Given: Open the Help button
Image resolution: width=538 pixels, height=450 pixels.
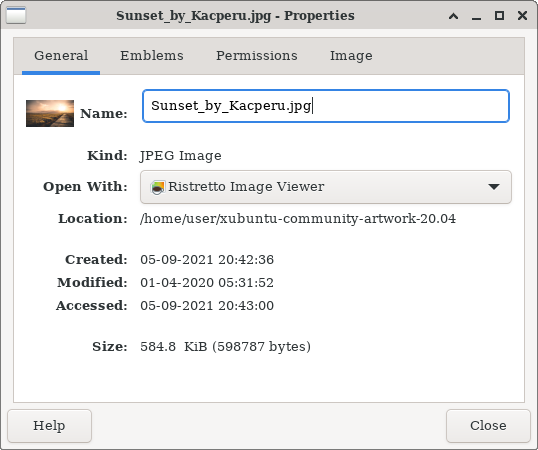Looking at the screenshot, I should click(x=49, y=426).
